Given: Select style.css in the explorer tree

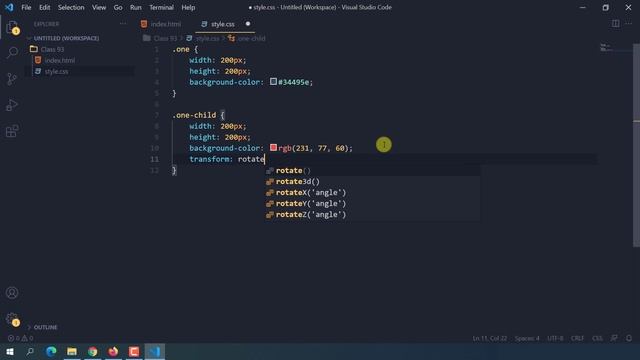Looking at the screenshot, I should [x=56, y=71].
